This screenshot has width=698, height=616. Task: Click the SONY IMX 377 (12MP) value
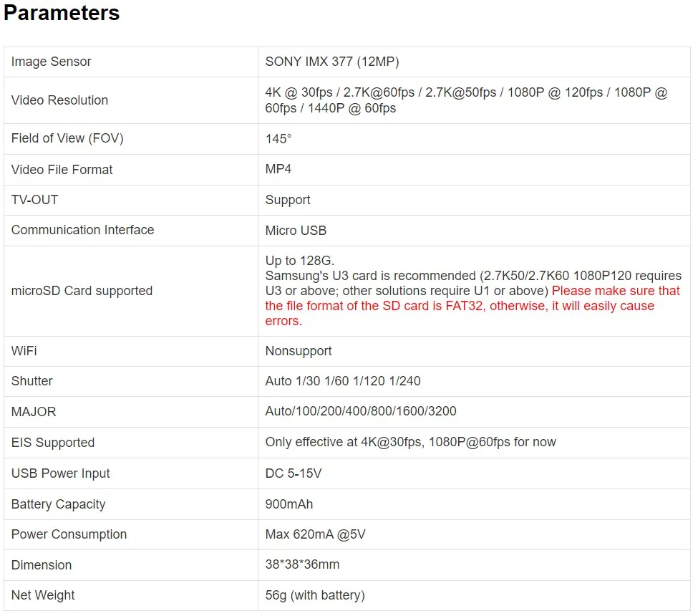(332, 62)
